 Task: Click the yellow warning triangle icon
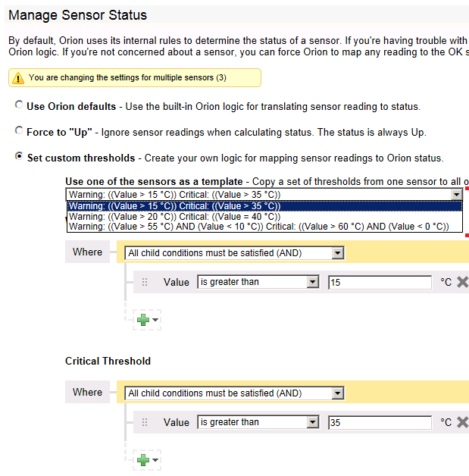18,78
